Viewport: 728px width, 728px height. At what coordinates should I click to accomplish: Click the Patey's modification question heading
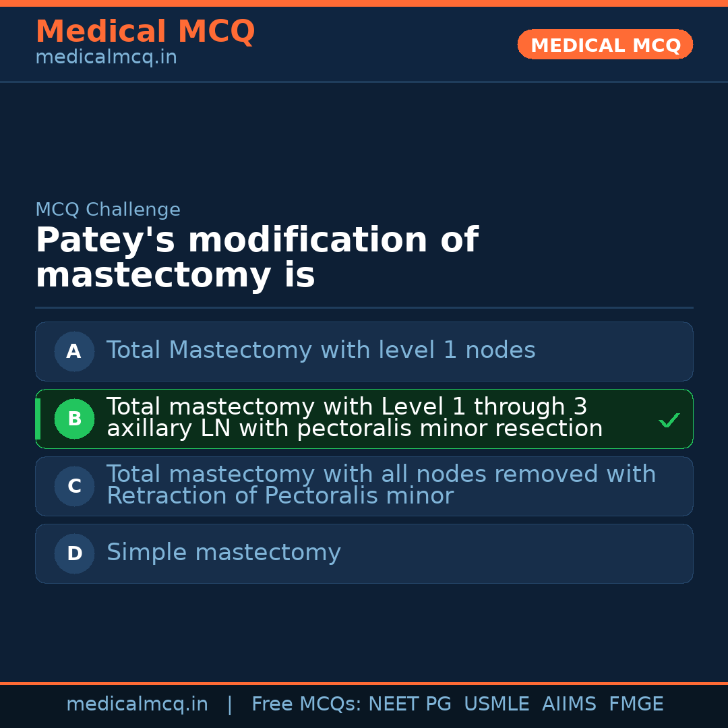point(256,258)
